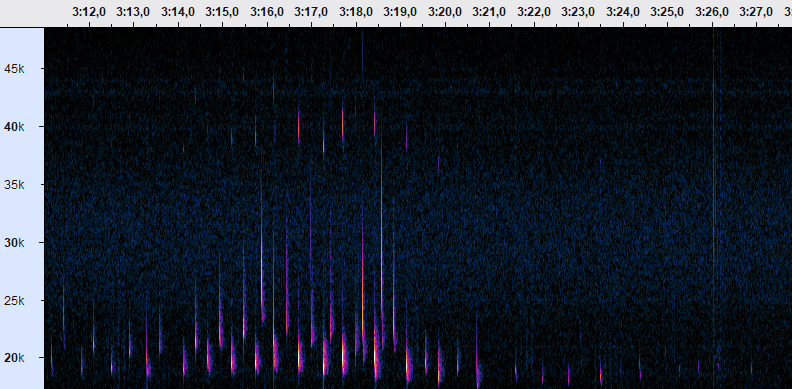792x389 pixels.
Task: Click the 3:21,0 time ruler mark
Action: tap(489, 12)
